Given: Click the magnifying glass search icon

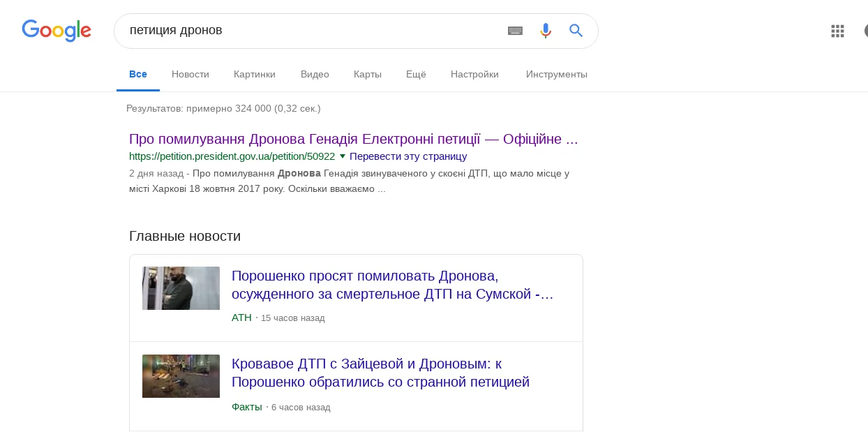Looking at the screenshot, I should (x=576, y=31).
